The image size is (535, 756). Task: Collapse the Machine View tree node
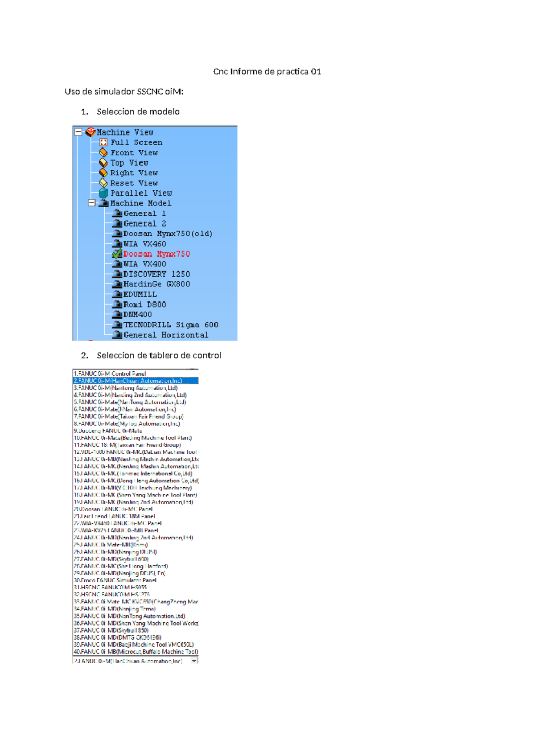[78, 132]
